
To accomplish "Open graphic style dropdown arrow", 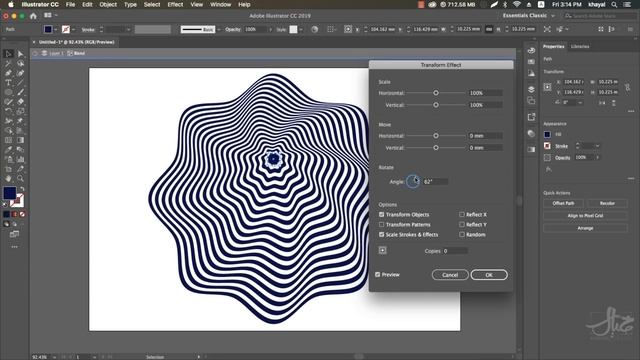I will click(301, 29).
